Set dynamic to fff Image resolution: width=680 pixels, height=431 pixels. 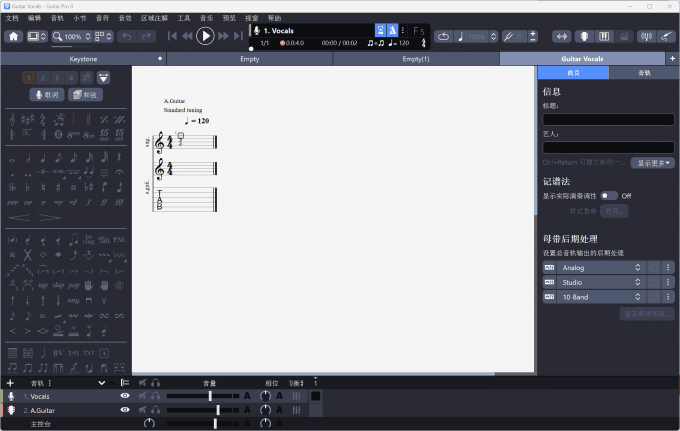point(119,202)
